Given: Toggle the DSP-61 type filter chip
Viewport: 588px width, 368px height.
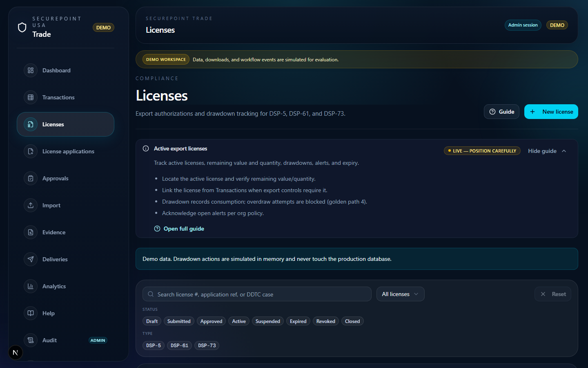Looking at the screenshot, I should click(x=179, y=346).
